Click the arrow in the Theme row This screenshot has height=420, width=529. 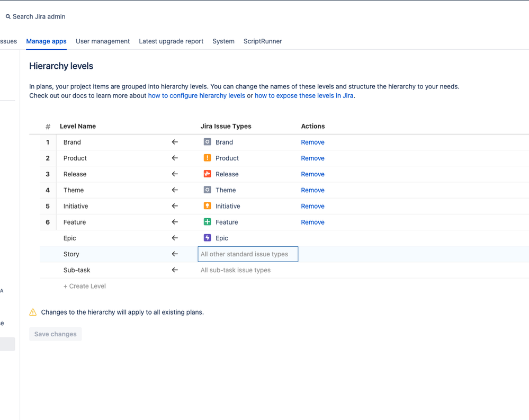tap(175, 190)
